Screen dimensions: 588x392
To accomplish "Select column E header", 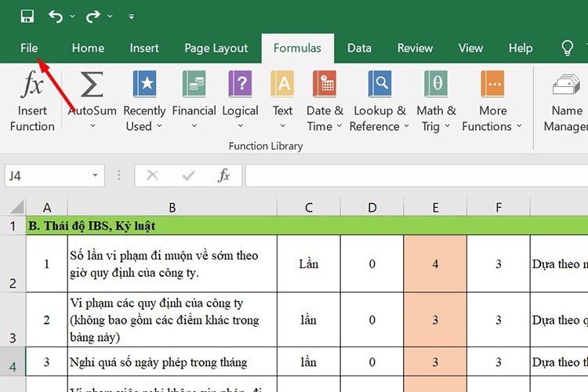I will click(435, 208).
